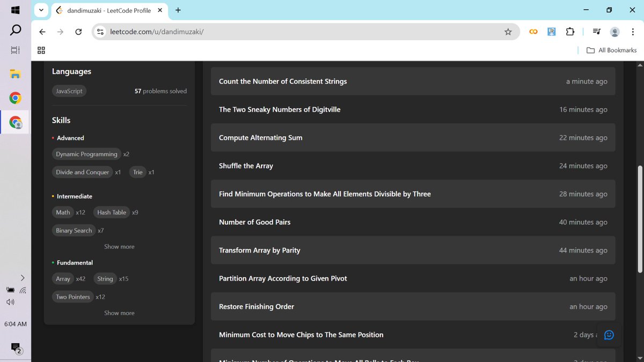Image resolution: width=644 pixels, height=362 pixels.
Task: Open the apps grid shortcut icon
Action: (x=41, y=50)
